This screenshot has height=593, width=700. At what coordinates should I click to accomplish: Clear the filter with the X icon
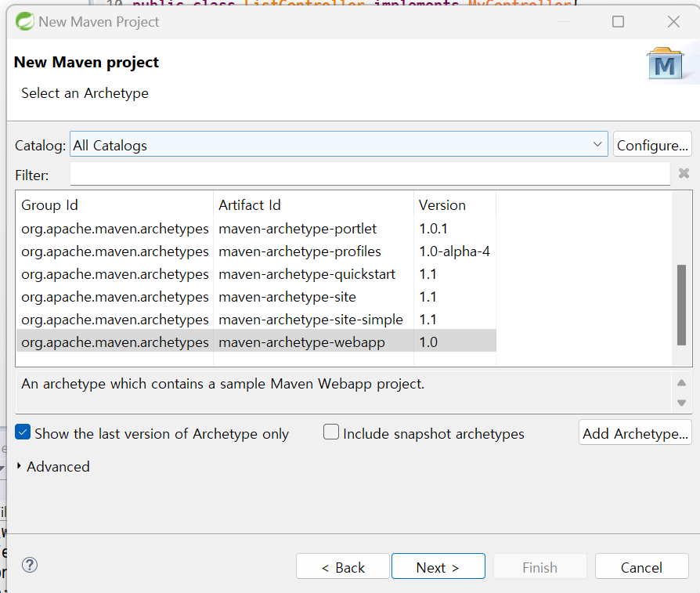[684, 173]
